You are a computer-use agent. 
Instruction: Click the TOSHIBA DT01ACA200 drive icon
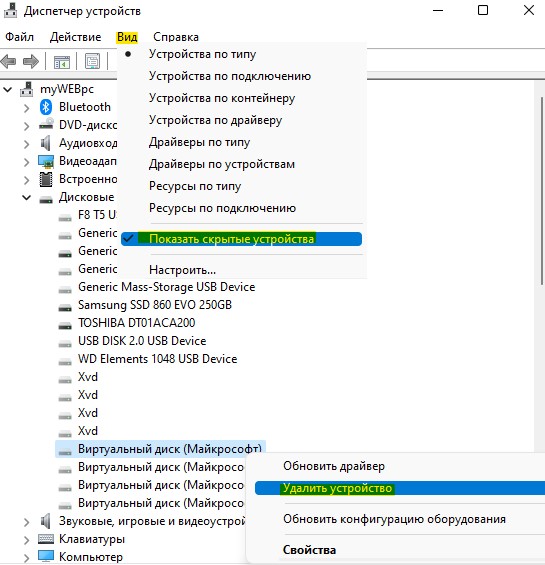click(x=65, y=325)
